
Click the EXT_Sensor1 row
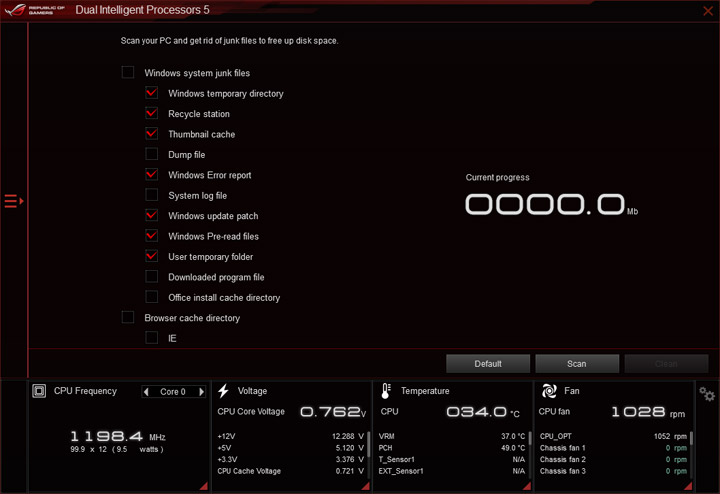[452, 471]
